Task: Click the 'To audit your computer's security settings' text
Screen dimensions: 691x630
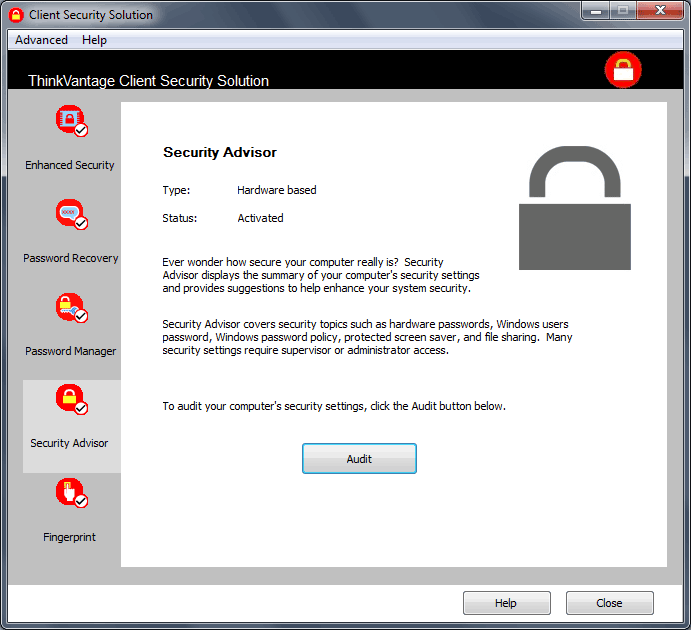Action: tap(334, 406)
